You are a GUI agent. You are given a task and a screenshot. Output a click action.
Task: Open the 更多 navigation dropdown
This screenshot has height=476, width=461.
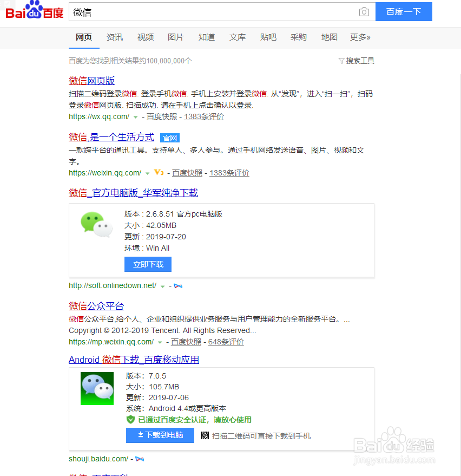360,37
